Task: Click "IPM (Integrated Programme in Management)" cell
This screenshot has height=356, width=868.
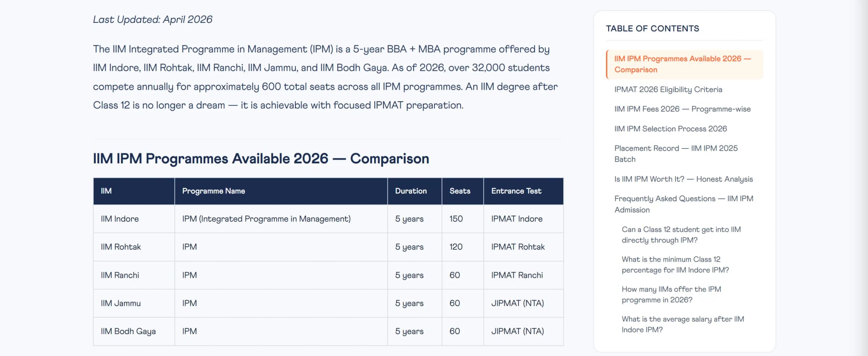Action: [x=281, y=219]
